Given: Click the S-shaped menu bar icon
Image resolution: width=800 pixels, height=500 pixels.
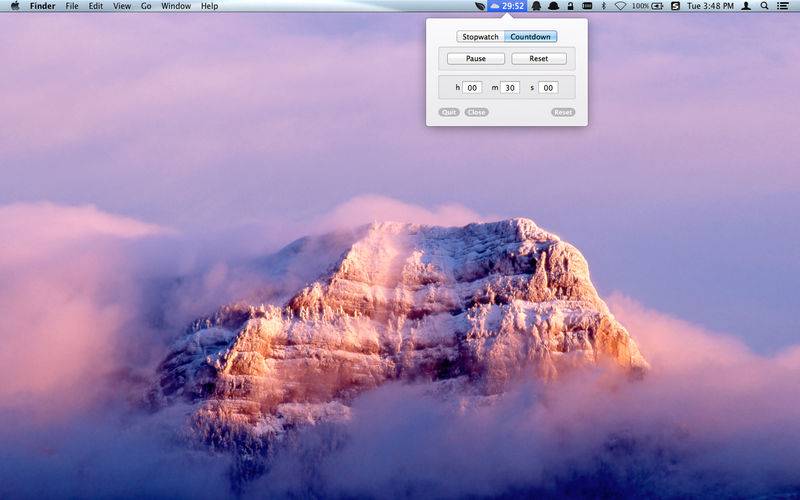Looking at the screenshot, I should [x=675, y=6].
